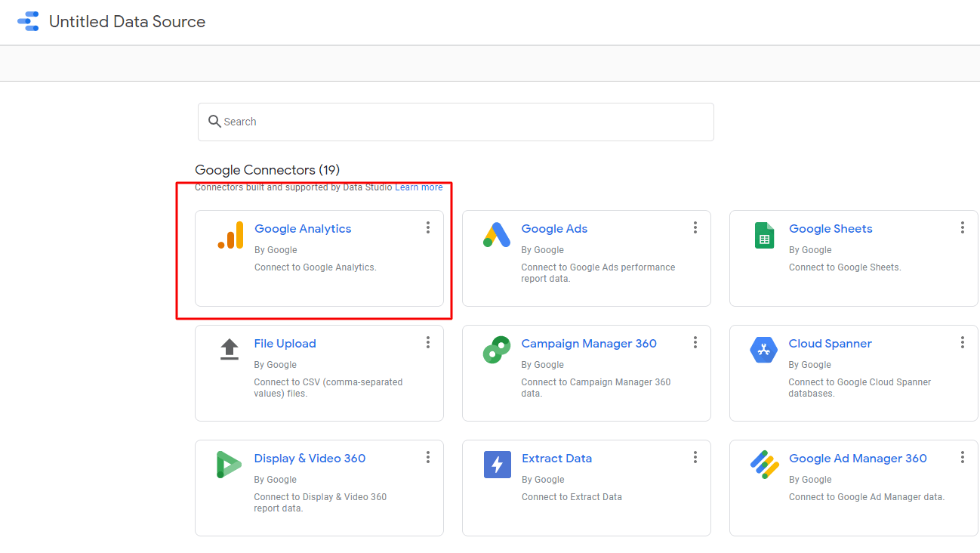Screen dimensions: 980x553
Task: Click the Google Ads triangle logo
Action: [x=497, y=236]
